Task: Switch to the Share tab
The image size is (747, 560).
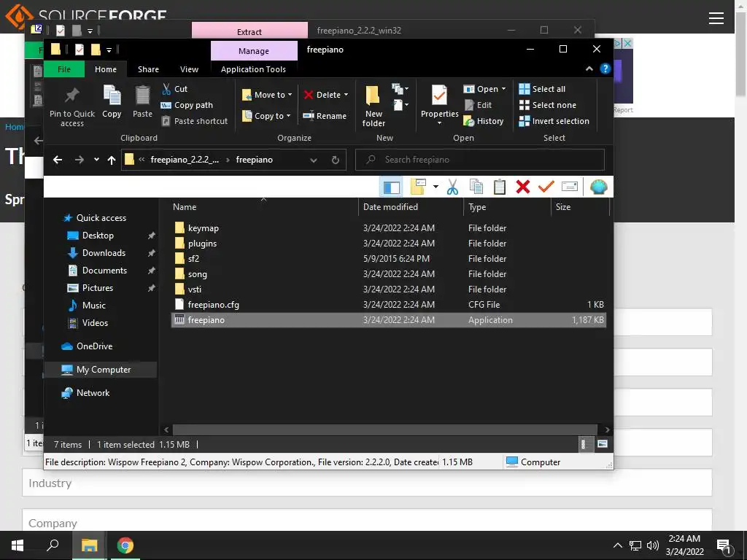Action: (x=148, y=69)
